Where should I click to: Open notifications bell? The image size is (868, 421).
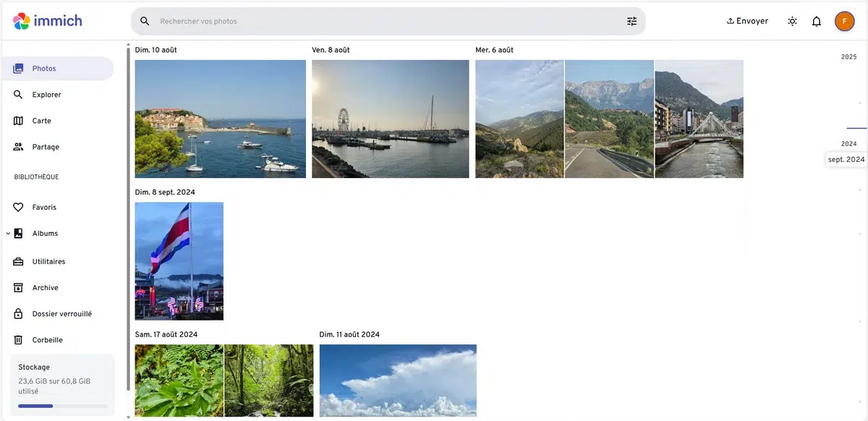[x=817, y=22]
